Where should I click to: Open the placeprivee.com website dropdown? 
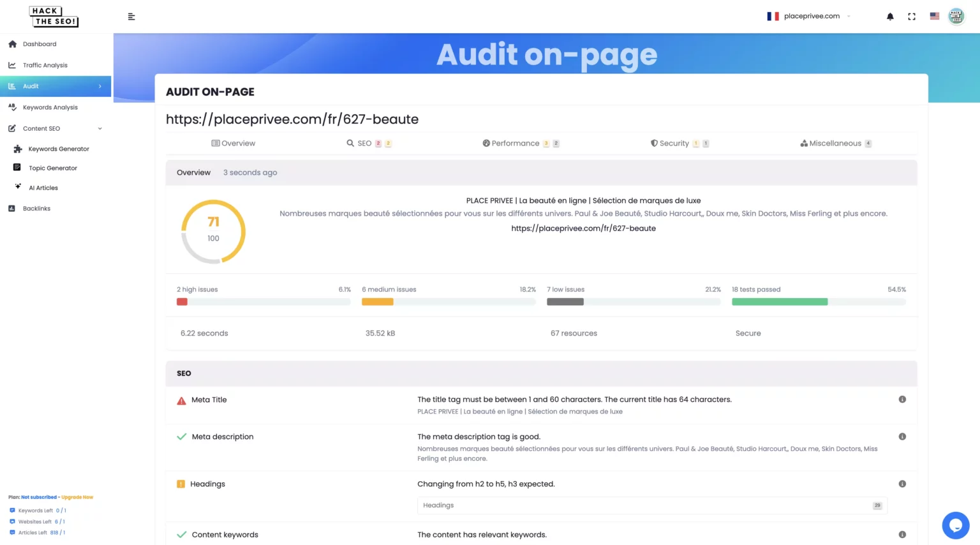809,16
